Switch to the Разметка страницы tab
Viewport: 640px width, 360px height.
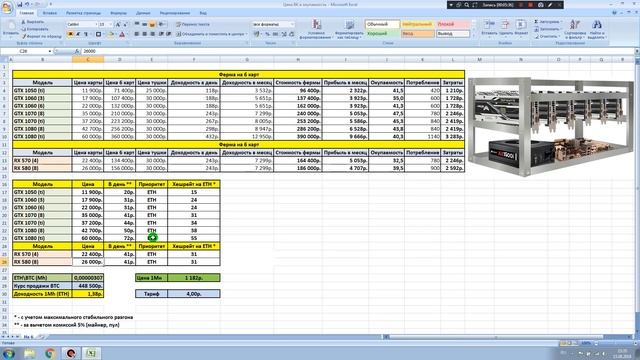[x=83, y=13]
